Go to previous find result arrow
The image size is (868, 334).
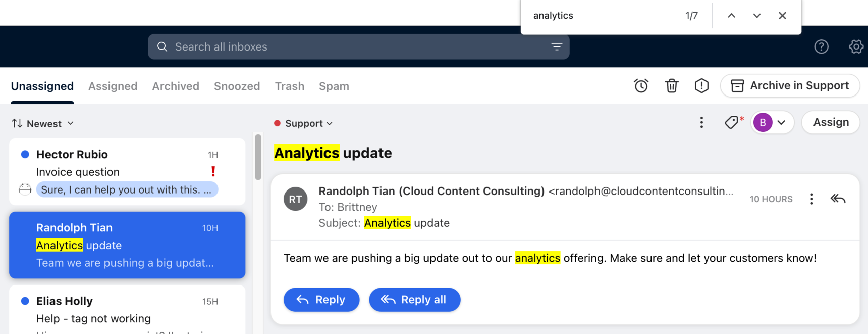pos(731,16)
